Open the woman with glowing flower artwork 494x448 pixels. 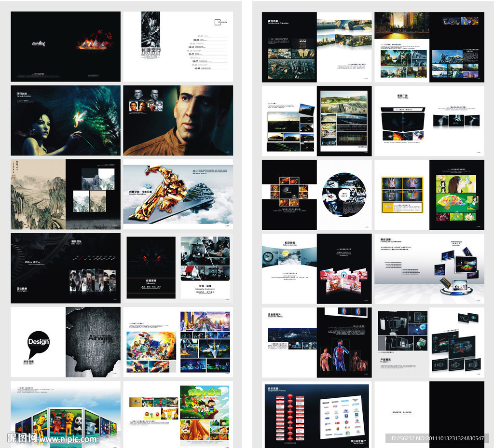point(66,121)
